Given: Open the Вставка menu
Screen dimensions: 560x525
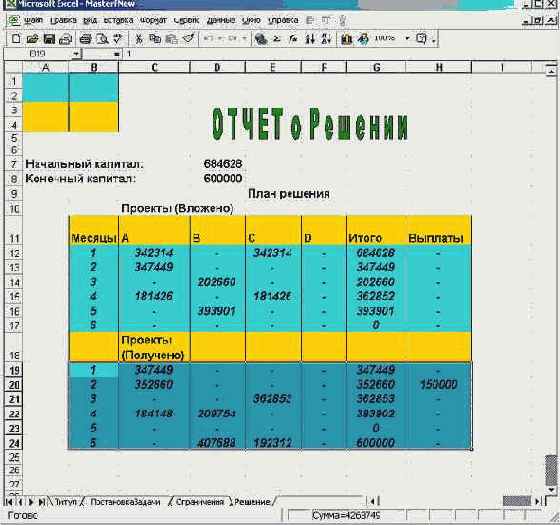Looking at the screenshot, I should [118, 20].
